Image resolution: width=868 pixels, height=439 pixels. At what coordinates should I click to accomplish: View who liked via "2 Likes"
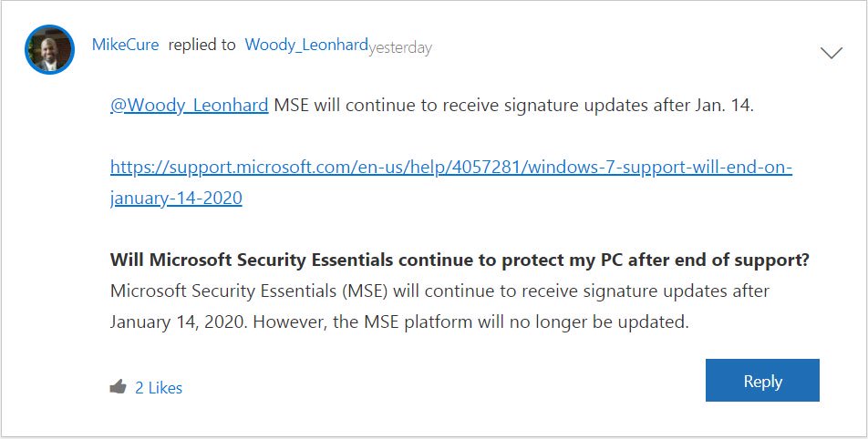tap(159, 387)
